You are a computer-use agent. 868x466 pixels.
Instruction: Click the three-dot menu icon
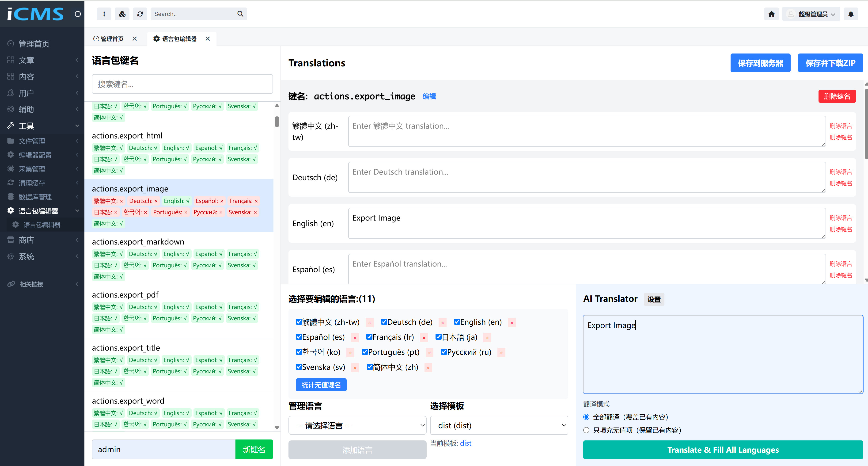[104, 14]
